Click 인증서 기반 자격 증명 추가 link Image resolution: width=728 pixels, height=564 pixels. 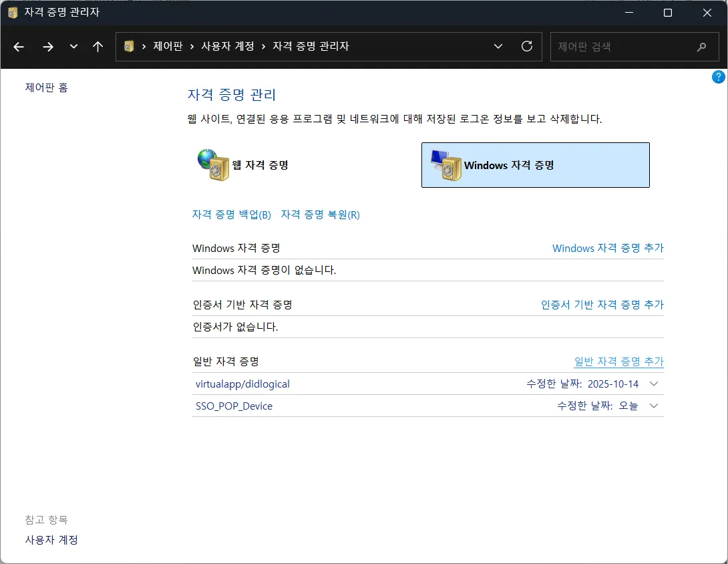[602, 305]
